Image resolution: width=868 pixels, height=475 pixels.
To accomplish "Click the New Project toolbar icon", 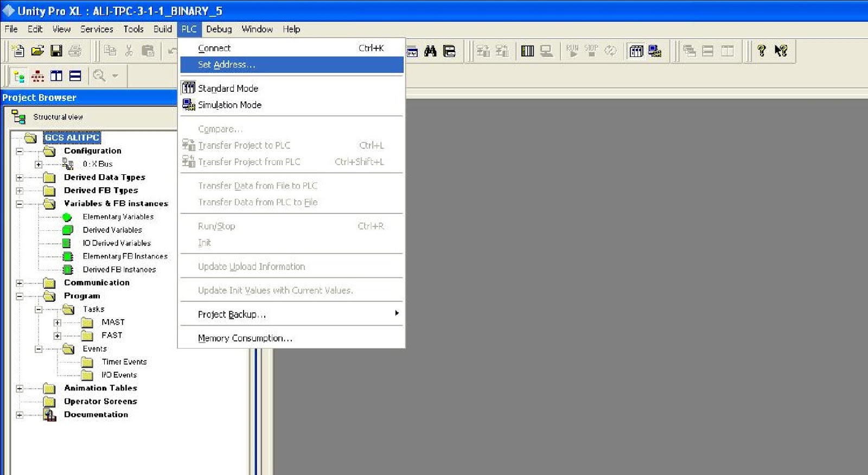I will tap(18, 50).
